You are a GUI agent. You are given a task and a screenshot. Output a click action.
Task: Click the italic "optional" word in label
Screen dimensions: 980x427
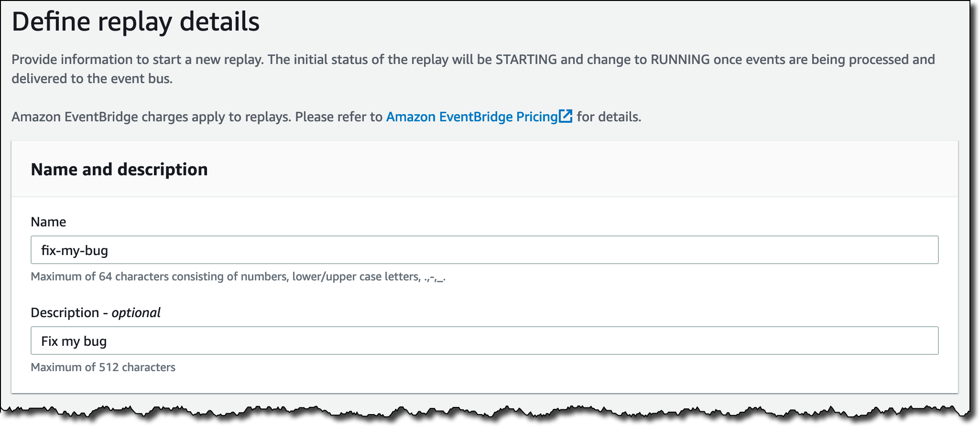(x=136, y=312)
